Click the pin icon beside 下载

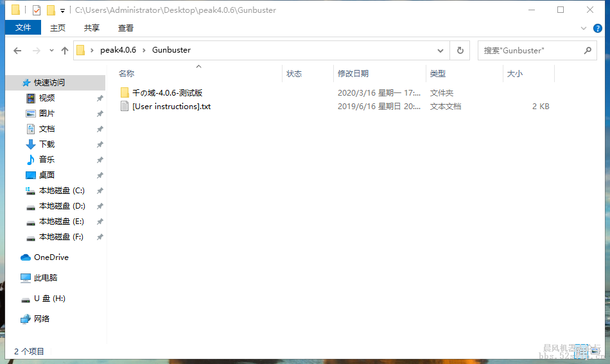[100, 144]
